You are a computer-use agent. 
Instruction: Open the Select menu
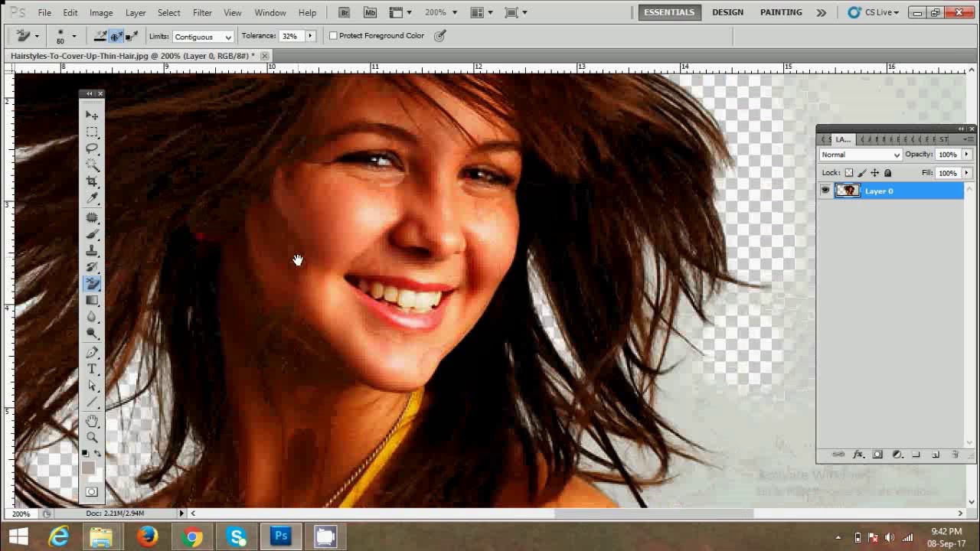pos(169,13)
